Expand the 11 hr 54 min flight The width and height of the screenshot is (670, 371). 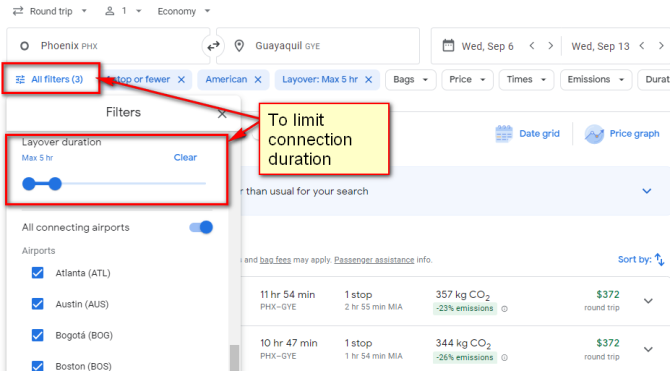pyautogui.click(x=648, y=301)
